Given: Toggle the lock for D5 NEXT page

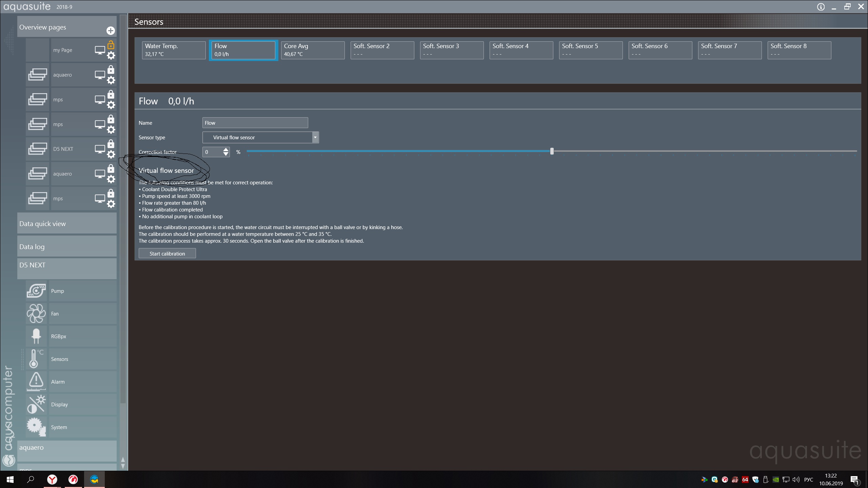Looking at the screenshot, I should [111, 144].
